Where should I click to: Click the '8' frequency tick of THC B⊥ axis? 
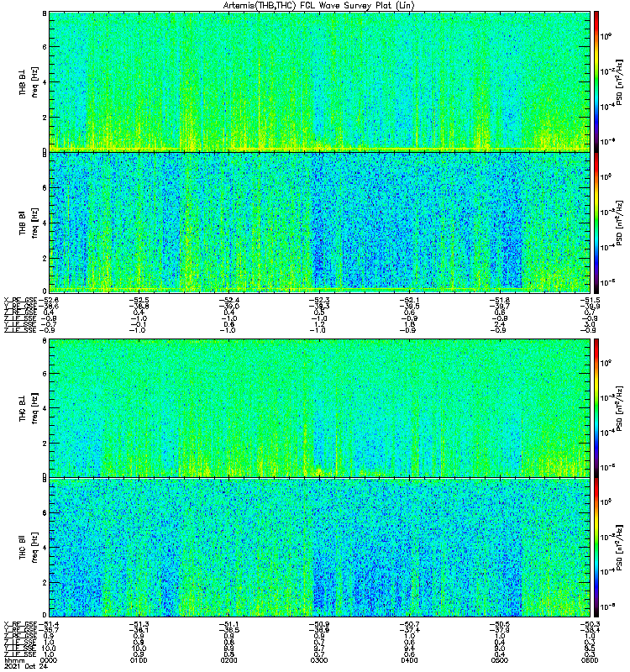[x=45, y=341]
